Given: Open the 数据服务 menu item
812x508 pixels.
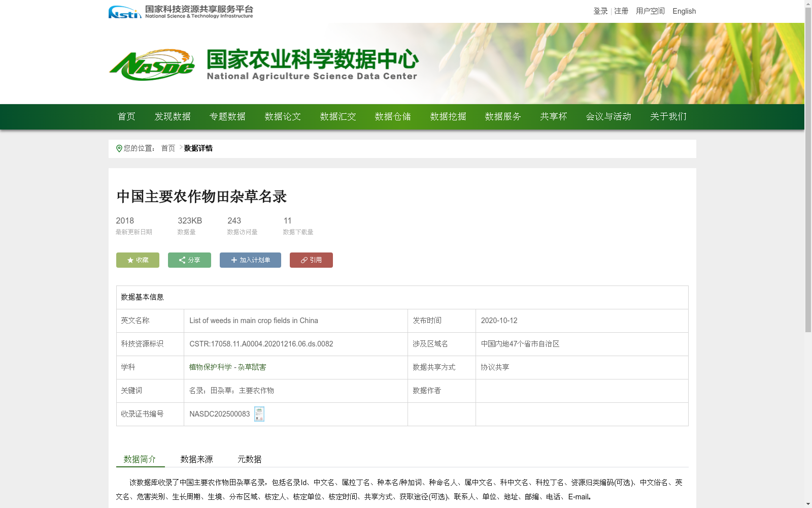Looking at the screenshot, I should click(x=503, y=117).
